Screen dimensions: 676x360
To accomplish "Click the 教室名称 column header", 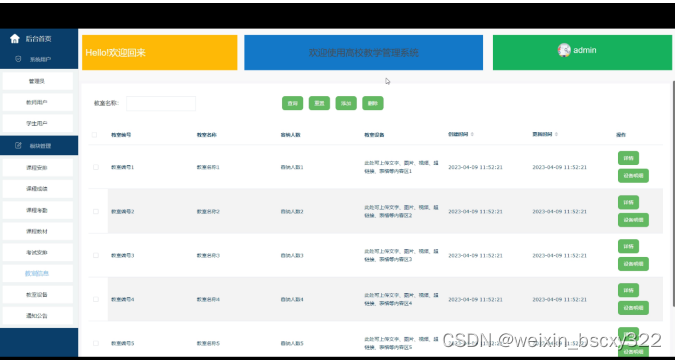I will click(207, 135).
